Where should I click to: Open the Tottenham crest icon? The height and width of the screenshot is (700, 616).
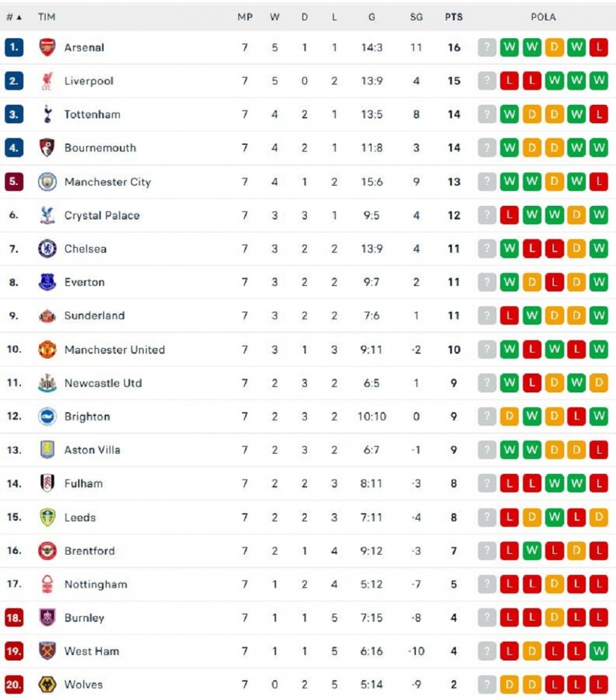point(47,114)
